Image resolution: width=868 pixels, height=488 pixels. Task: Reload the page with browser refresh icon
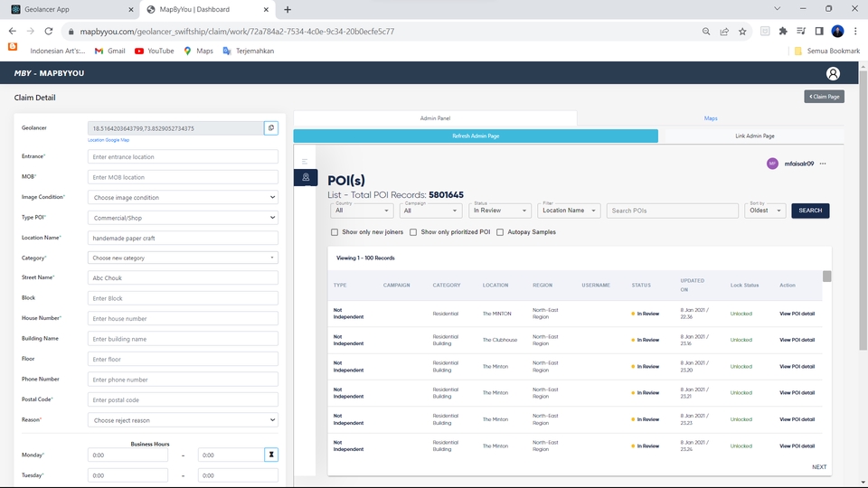(x=49, y=32)
